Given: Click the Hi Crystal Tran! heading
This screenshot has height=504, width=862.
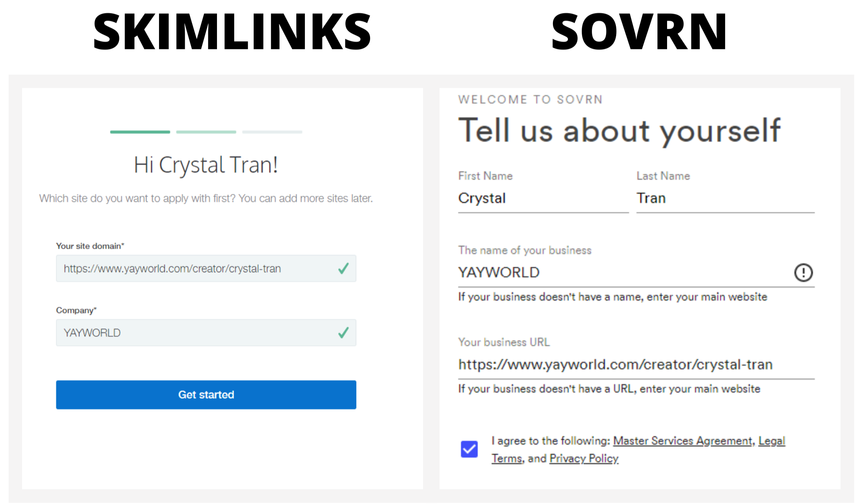Looking at the screenshot, I should point(206,165).
